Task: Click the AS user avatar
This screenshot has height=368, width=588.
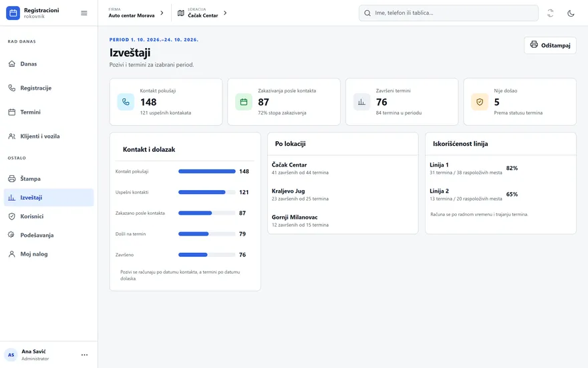Action: point(11,355)
